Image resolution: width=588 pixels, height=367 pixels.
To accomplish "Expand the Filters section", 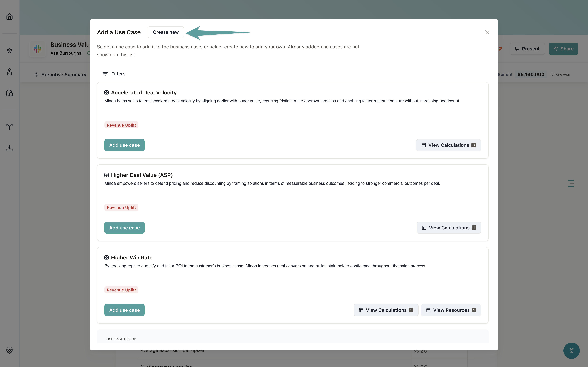I will 114,74.
